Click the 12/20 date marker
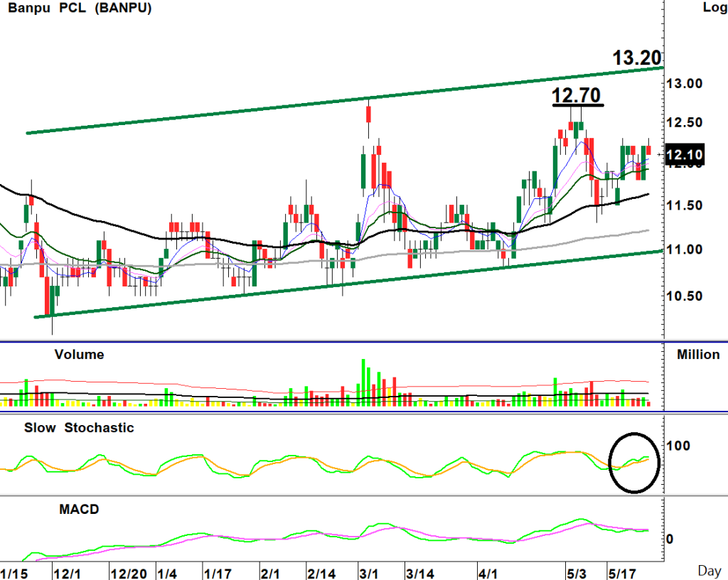The image size is (728, 580). coord(129,574)
